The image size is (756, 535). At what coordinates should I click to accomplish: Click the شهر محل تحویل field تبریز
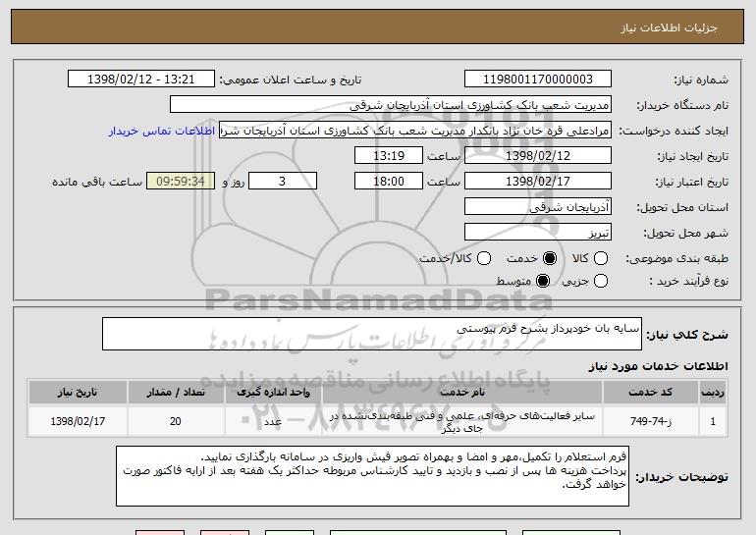click(x=538, y=232)
